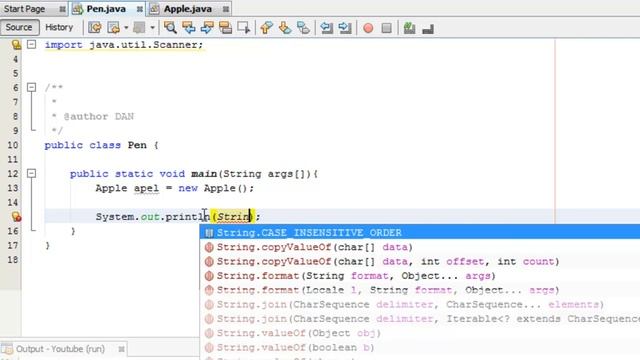Close the Start Page tab
This screenshot has height=360, width=640.
coord(62,9)
